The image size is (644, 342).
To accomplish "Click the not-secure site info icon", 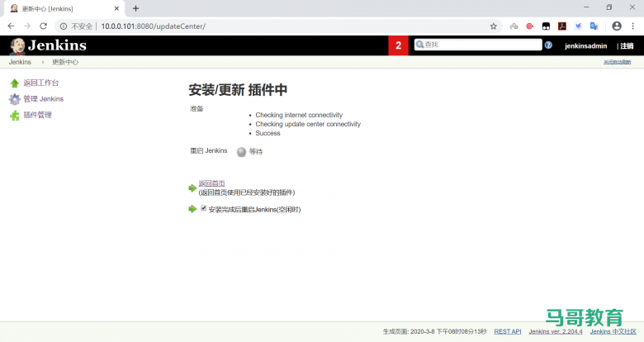I will [x=64, y=26].
